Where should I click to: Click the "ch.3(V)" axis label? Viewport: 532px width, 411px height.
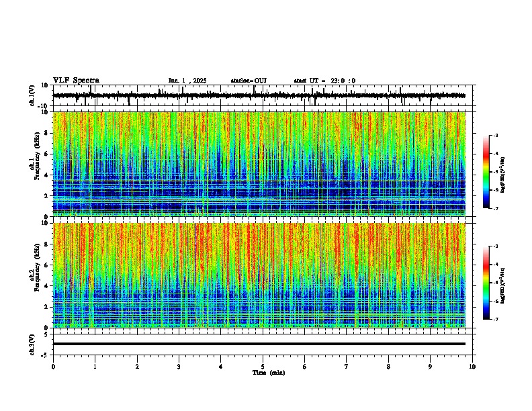click(x=32, y=345)
